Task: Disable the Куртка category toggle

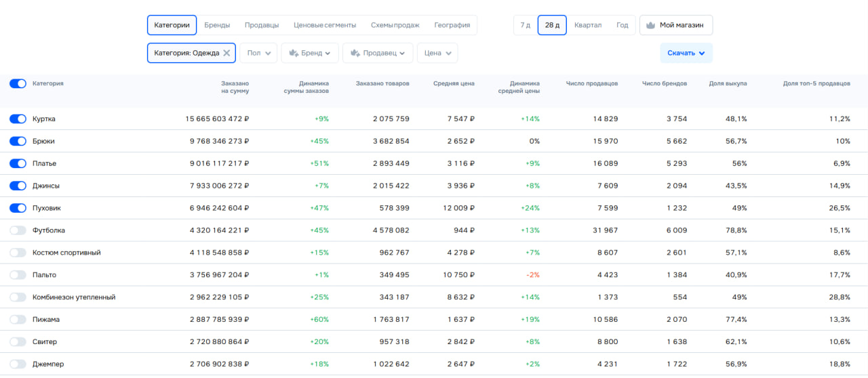Action: 18,119
